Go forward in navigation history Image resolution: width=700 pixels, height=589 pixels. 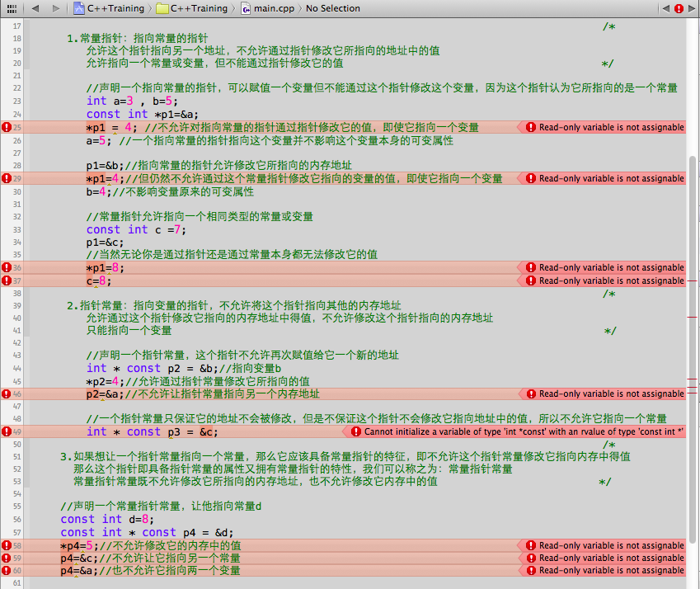pos(56,8)
